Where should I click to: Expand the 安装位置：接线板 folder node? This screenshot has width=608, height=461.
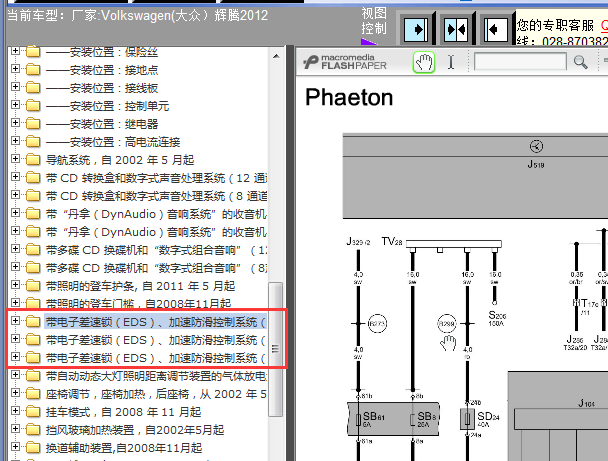[15, 86]
